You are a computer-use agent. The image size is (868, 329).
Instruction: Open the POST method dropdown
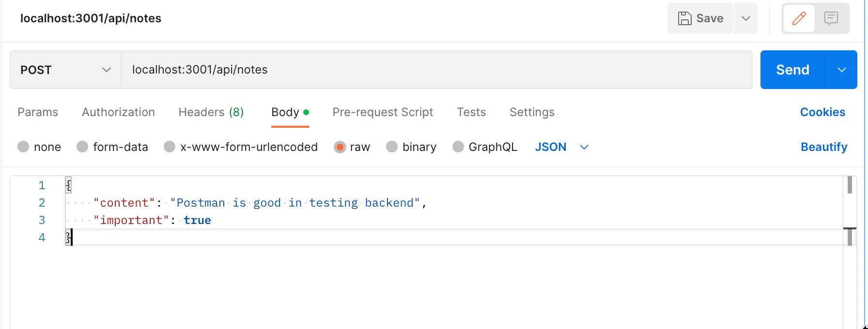click(66, 70)
